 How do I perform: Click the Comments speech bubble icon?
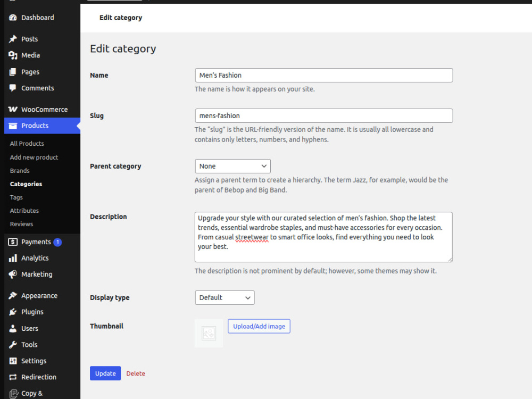tap(13, 88)
